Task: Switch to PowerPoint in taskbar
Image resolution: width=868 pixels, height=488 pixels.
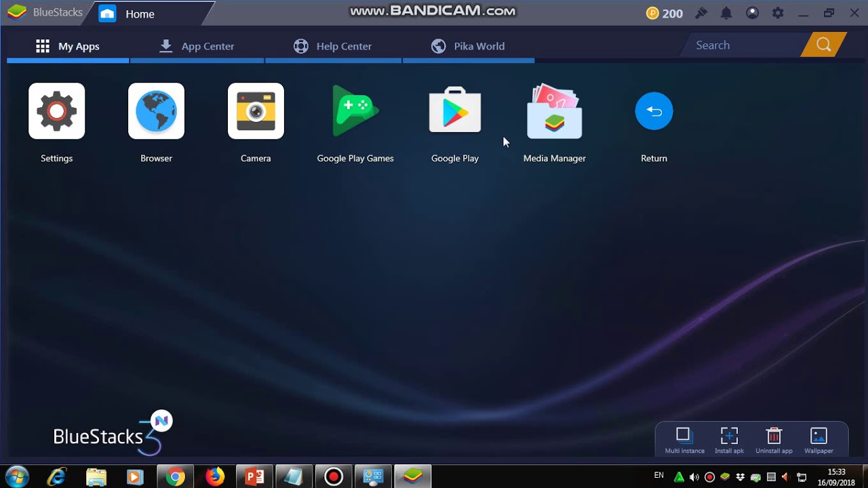Action: 254,477
